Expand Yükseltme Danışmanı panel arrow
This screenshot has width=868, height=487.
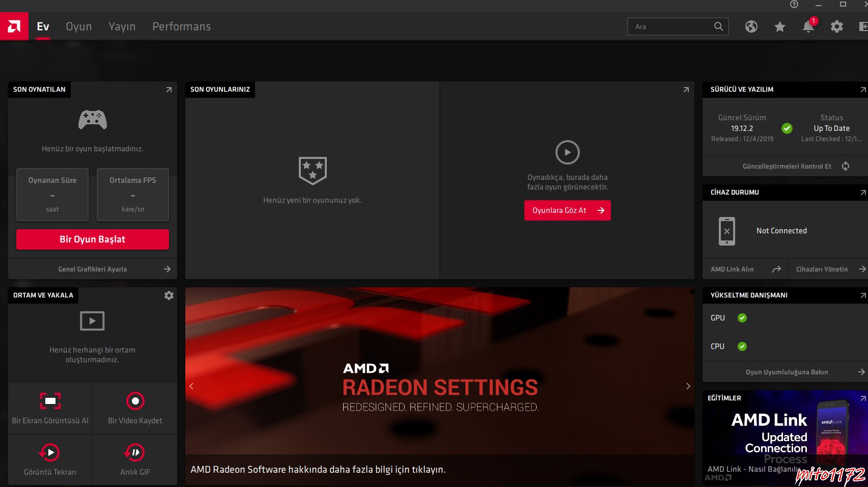click(863, 295)
